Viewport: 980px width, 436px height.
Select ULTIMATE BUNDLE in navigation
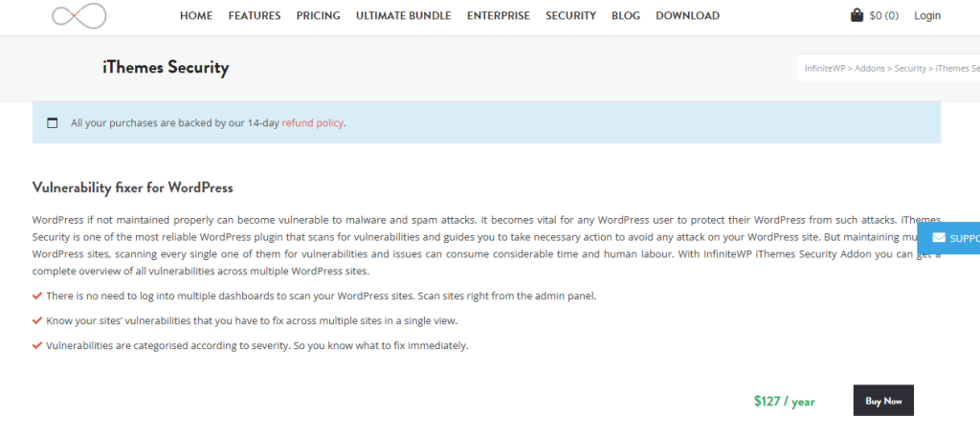coord(403,15)
